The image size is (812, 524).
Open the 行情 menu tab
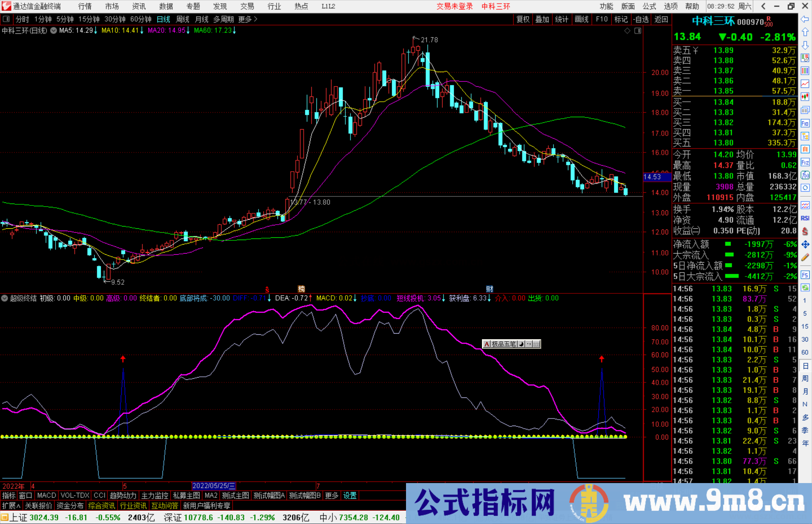85,6
